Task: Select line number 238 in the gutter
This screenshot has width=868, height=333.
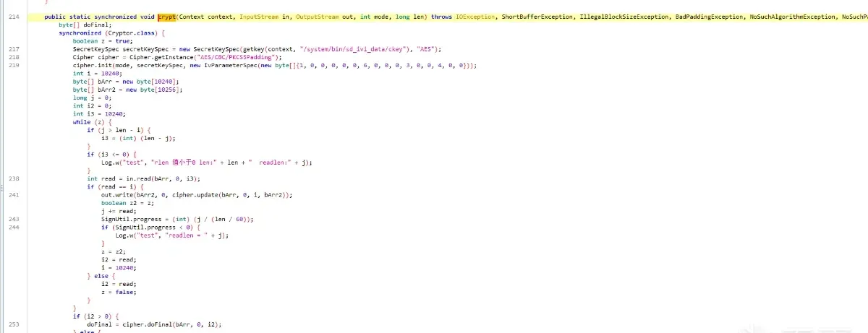Action: [x=14, y=178]
